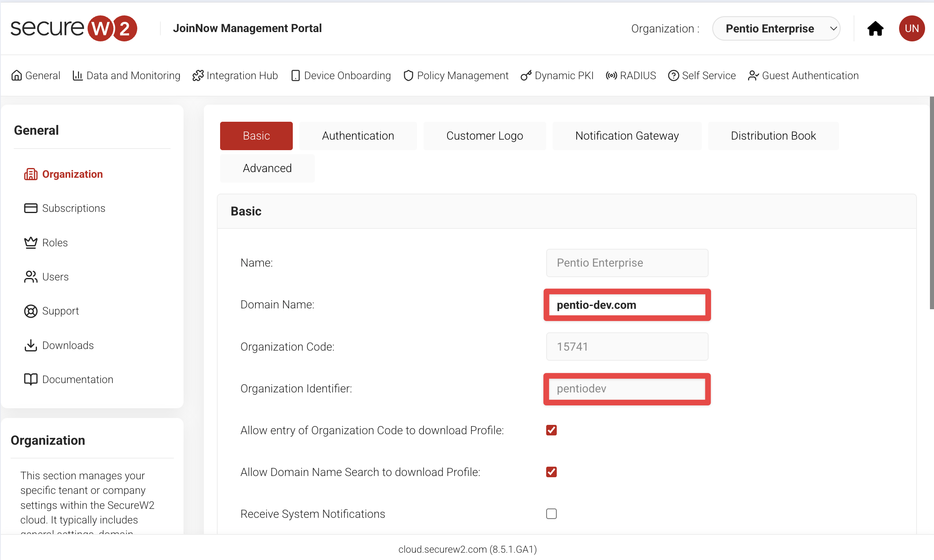
Task: Open the Customer Logo tab
Action: tap(485, 136)
